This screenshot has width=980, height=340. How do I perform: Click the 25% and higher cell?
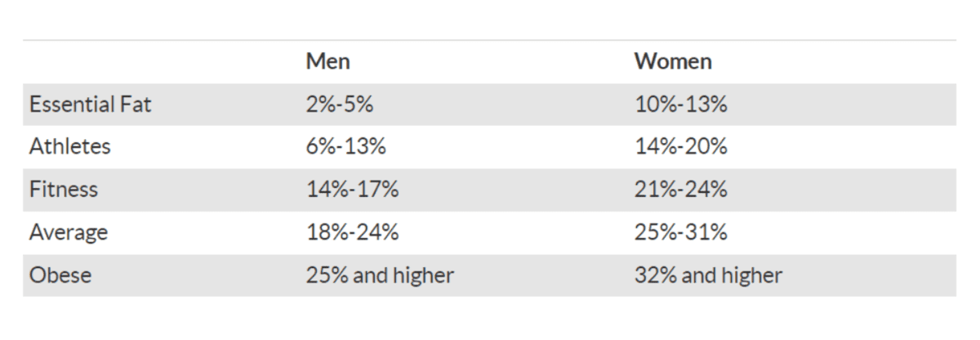(x=380, y=275)
